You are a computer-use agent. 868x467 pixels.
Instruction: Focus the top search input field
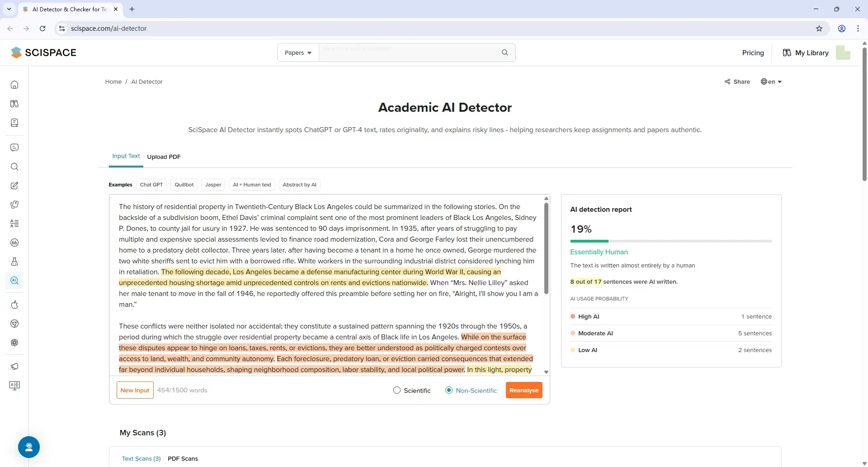pyautogui.click(x=407, y=52)
